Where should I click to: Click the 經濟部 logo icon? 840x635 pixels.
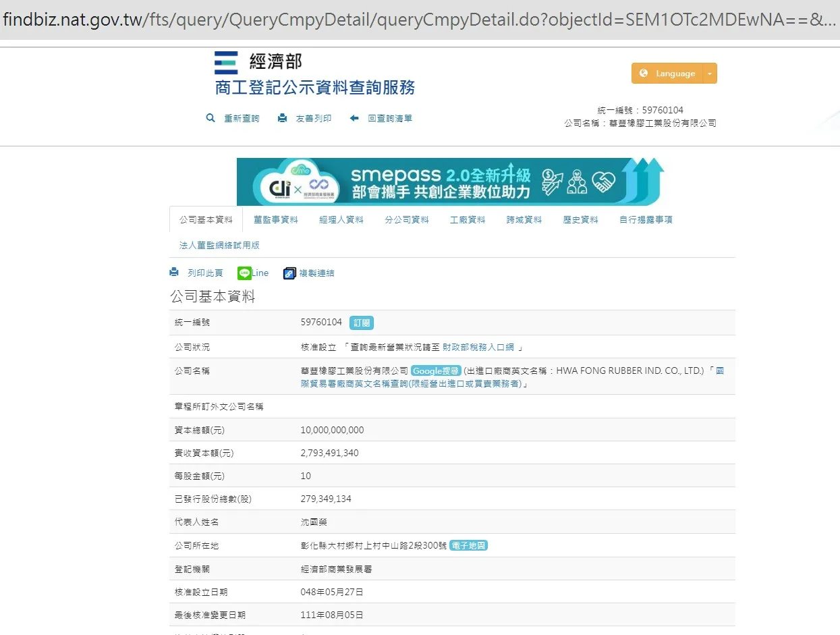[x=226, y=63]
